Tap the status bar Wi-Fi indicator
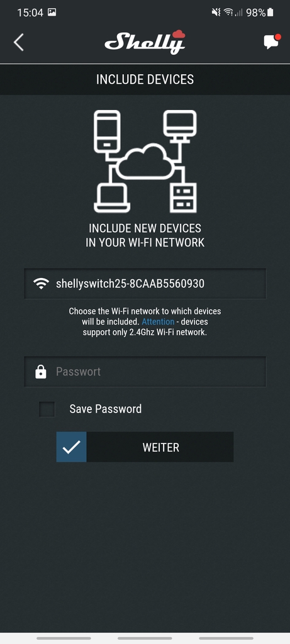Image resolution: width=290 pixels, height=644 pixels. point(228,13)
